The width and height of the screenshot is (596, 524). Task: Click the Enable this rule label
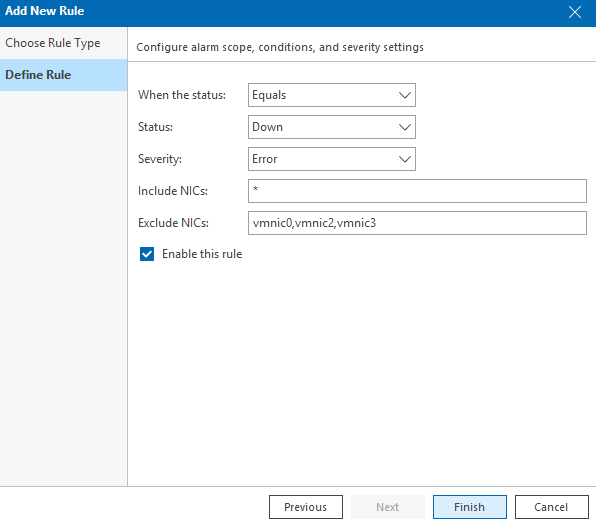202,254
